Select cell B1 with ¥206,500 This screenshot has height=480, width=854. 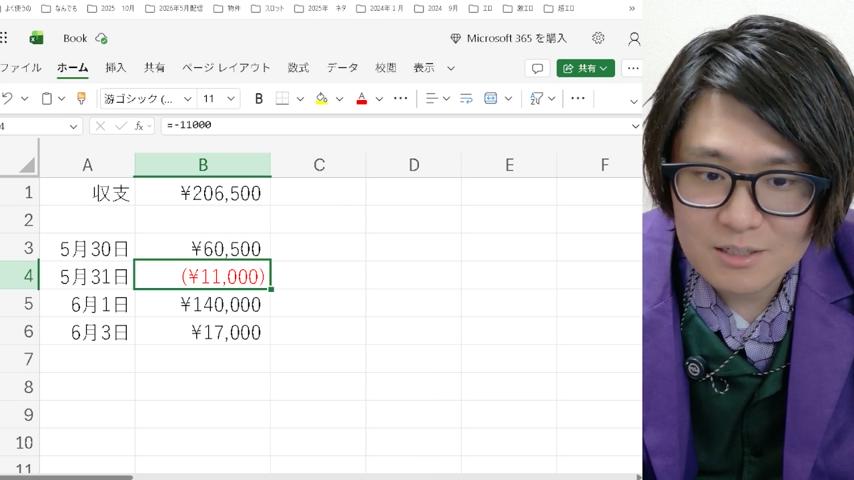[x=203, y=193]
